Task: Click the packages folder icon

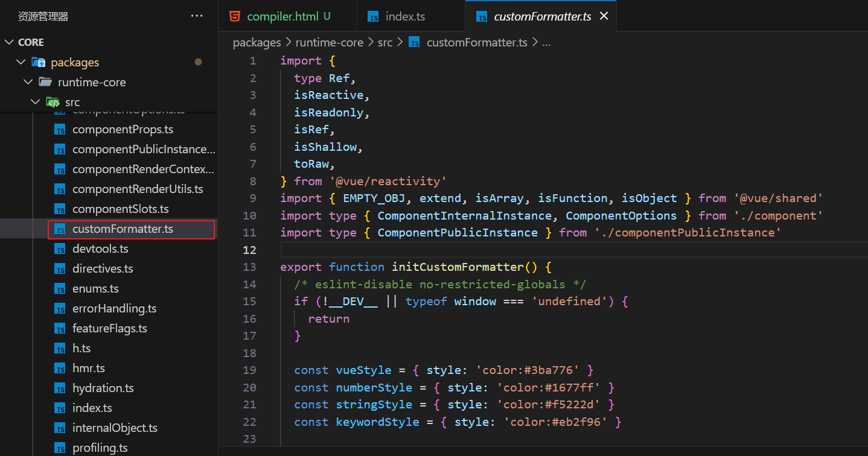Action: 39,62
